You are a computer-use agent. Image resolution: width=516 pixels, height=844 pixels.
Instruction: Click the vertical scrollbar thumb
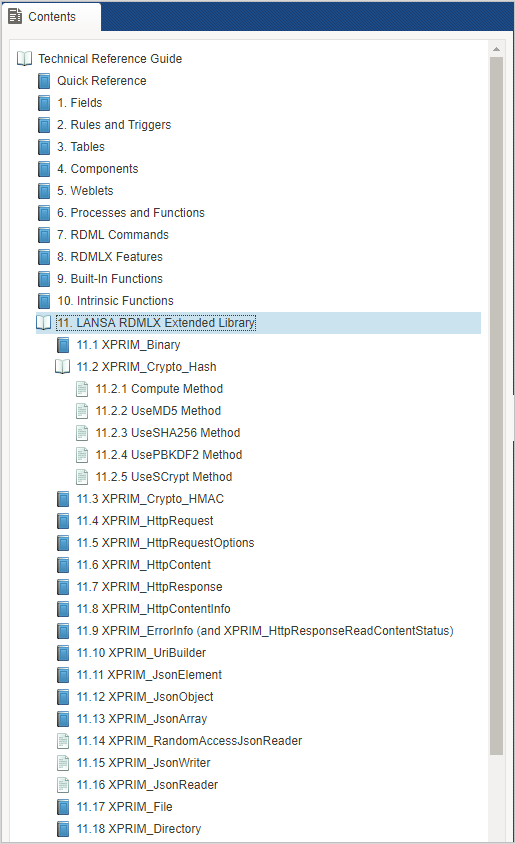[496, 406]
